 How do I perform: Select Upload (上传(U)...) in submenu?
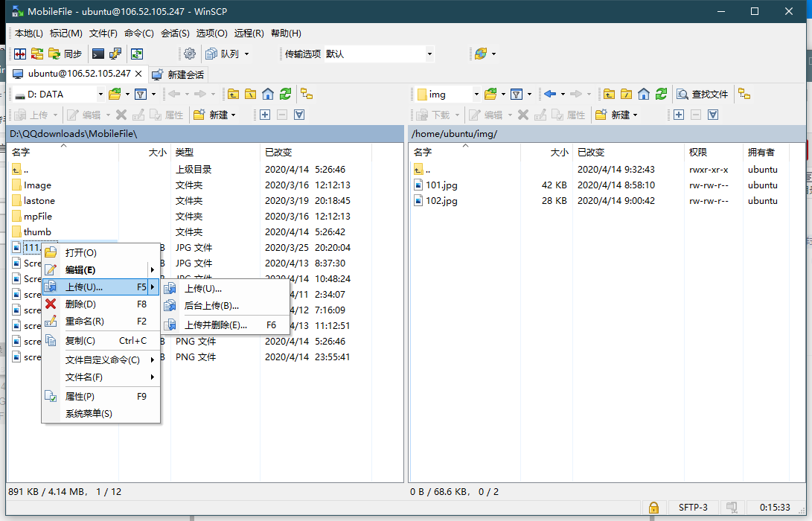pyautogui.click(x=226, y=289)
